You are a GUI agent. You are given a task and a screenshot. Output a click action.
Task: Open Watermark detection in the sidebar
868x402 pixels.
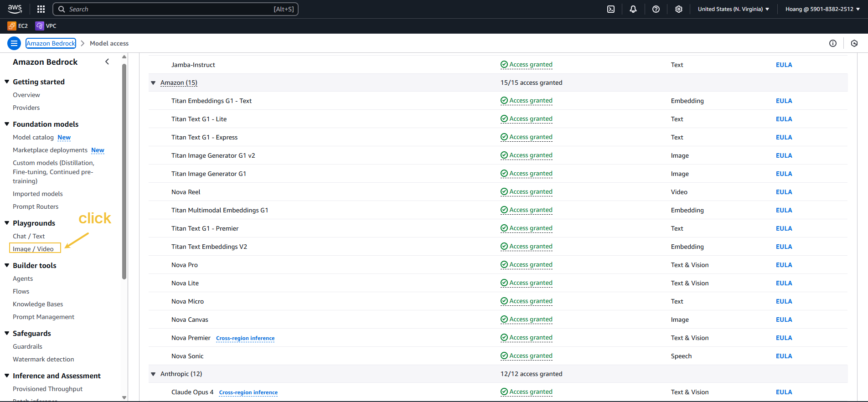click(x=43, y=359)
